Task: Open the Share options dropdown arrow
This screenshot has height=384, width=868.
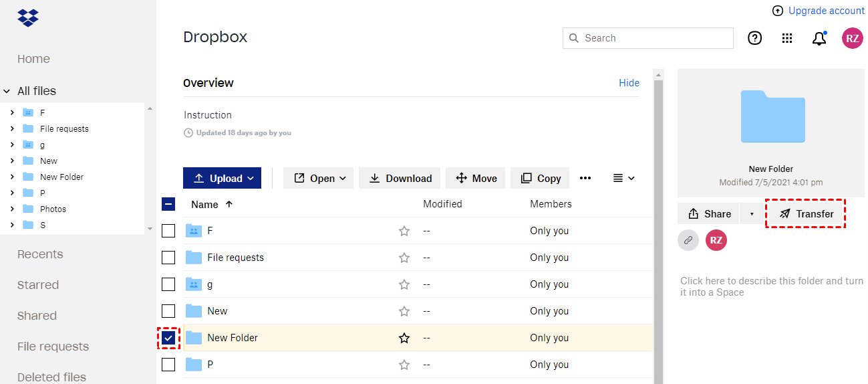Action: (x=752, y=214)
